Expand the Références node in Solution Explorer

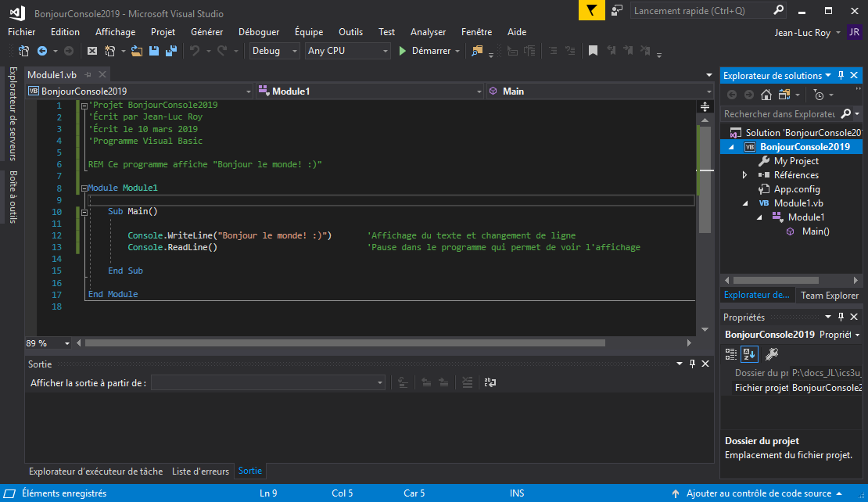click(744, 175)
